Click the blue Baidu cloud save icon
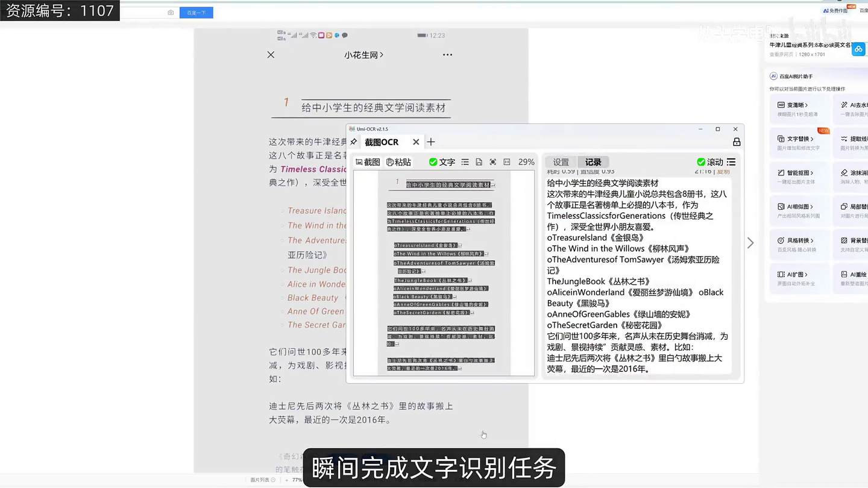Viewport: 868px width, 488px height. [x=858, y=49]
